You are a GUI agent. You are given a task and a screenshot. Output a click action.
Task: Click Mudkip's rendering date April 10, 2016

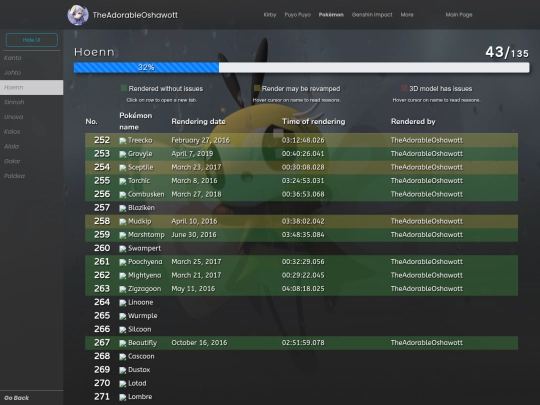click(194, 221)
